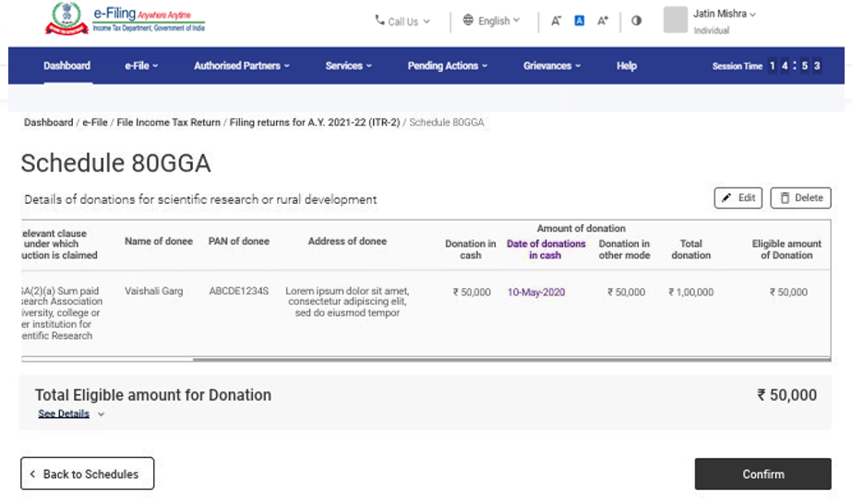Open the Call Us dropdown

pos(402,21)
